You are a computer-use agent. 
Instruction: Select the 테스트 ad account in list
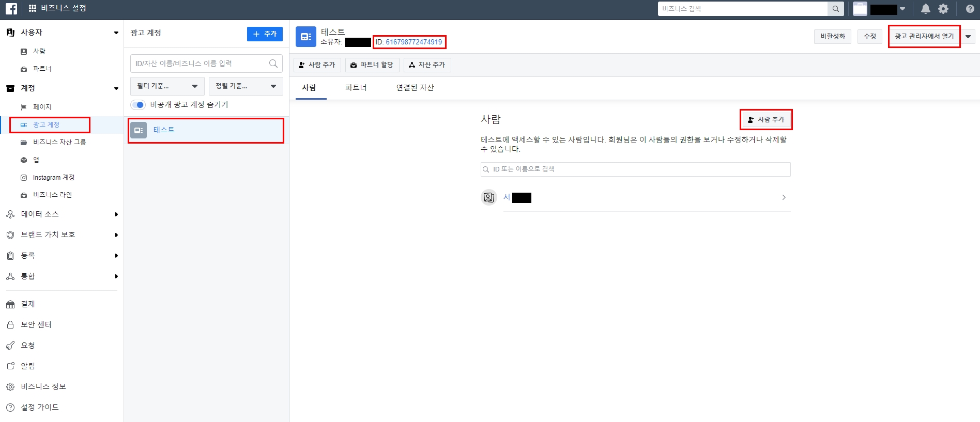click(206, 130)
